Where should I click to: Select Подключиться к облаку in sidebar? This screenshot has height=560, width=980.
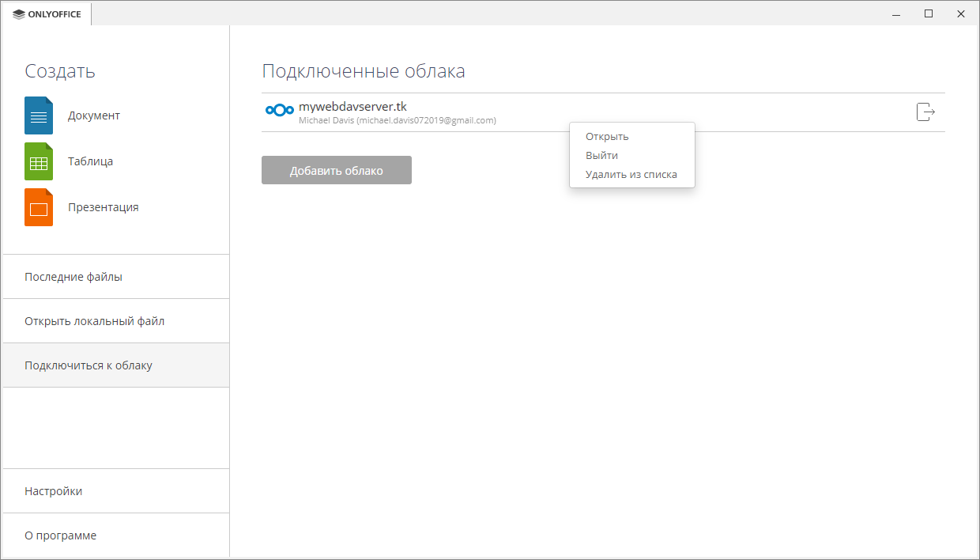coord(116,365)
